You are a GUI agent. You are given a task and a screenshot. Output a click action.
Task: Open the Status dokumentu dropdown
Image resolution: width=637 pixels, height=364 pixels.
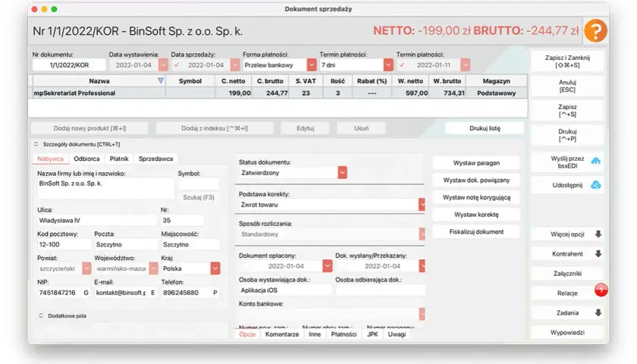coord(342,173)
